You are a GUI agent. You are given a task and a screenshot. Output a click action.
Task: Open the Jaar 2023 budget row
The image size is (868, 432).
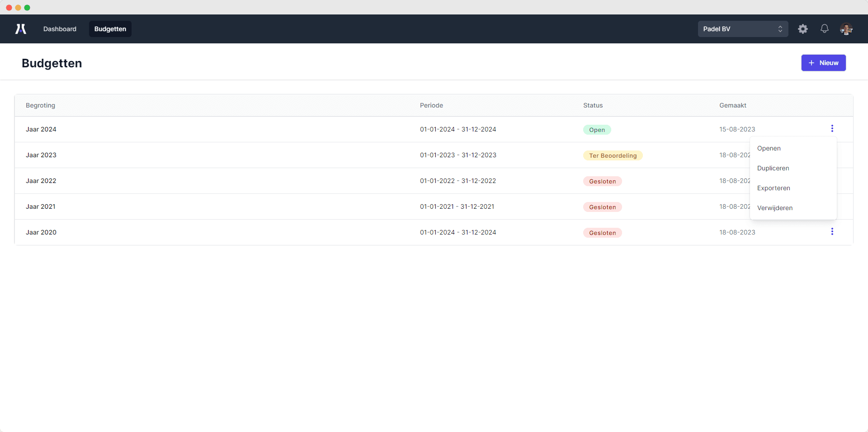(x=41, y=155)
